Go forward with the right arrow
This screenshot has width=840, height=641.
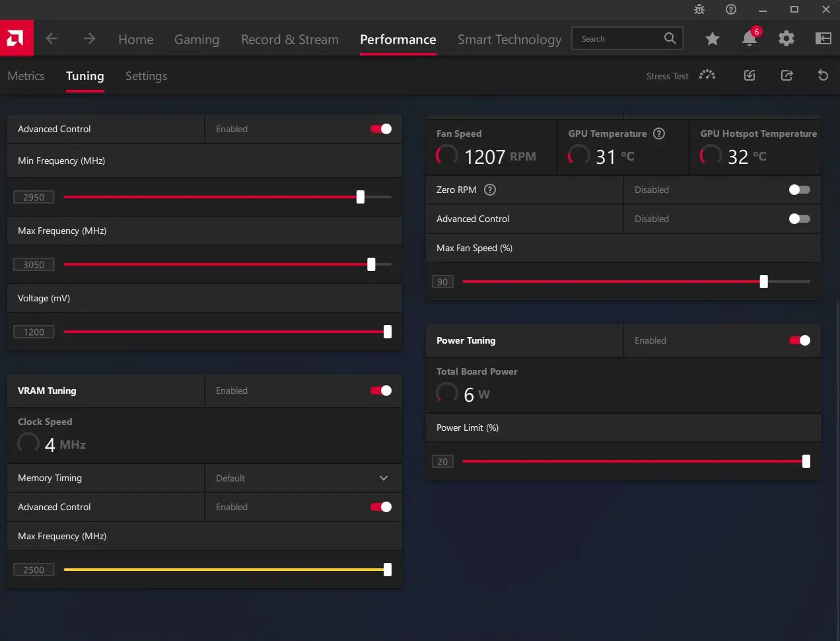89,38
